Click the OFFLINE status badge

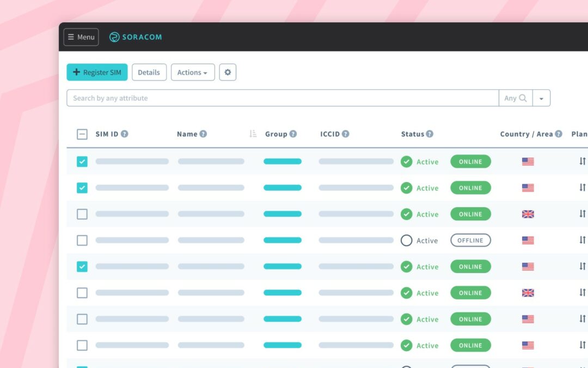(470, 240)
